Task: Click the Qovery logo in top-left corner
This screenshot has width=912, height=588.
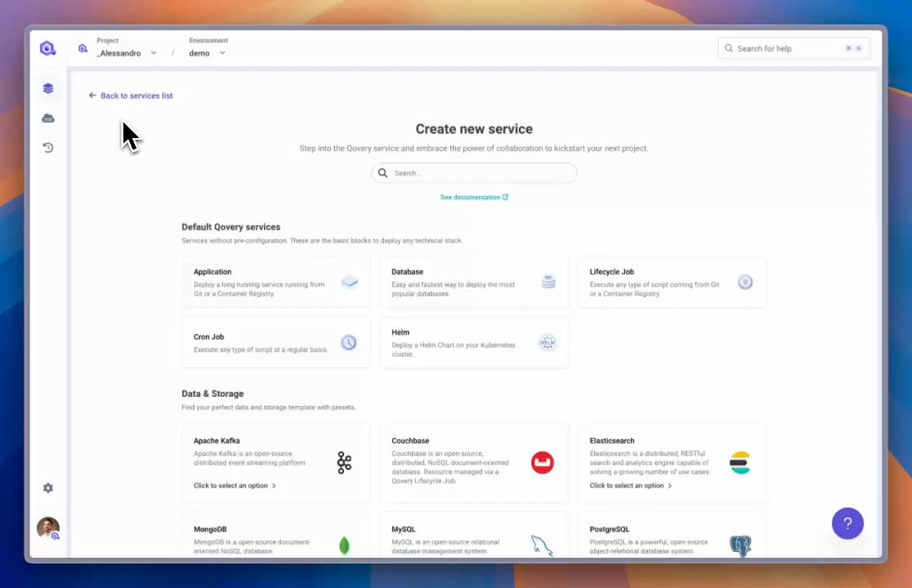Action: coord(47,48)
